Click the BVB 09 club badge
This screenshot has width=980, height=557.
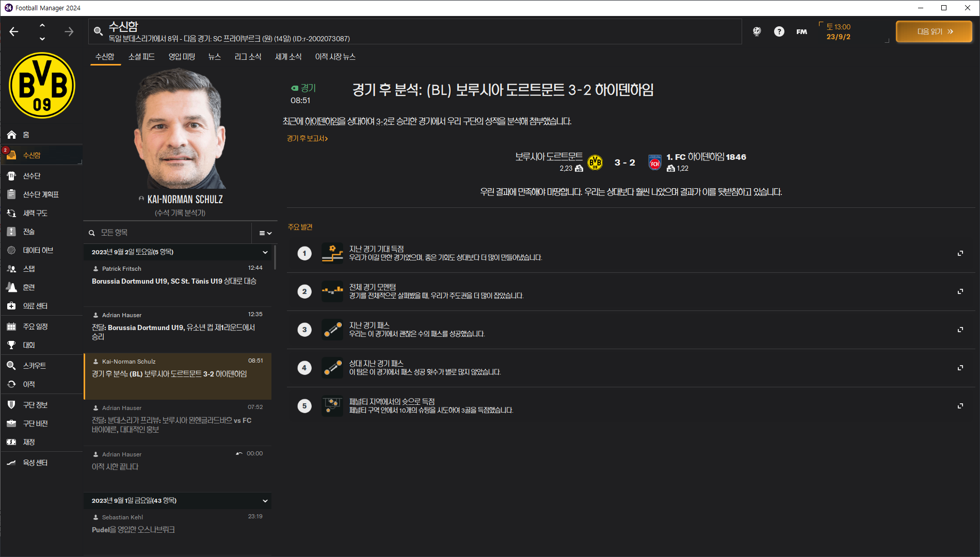42,85
